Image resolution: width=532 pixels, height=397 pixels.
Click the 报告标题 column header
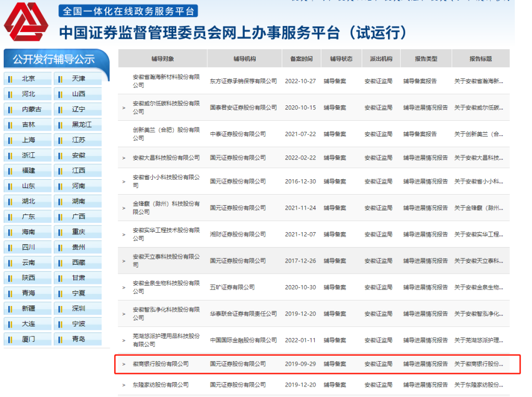click(x=481, y=58)
